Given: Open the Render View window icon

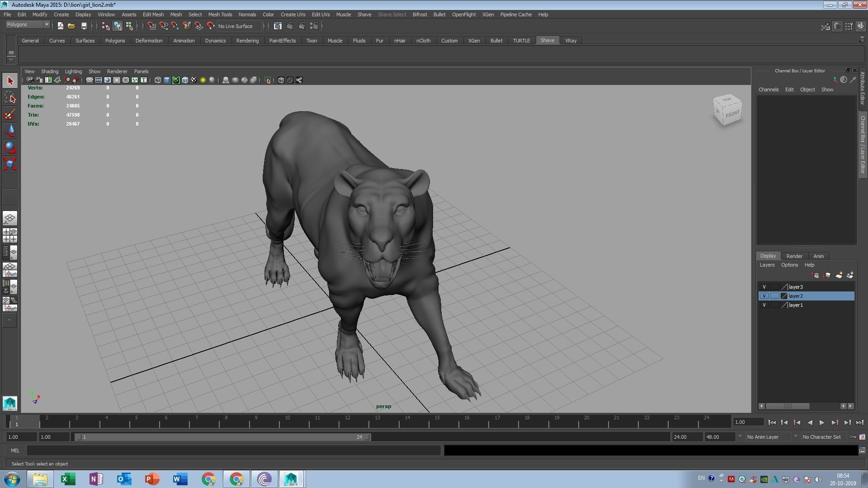Looking at the screenshot, I should coord(278,26).
